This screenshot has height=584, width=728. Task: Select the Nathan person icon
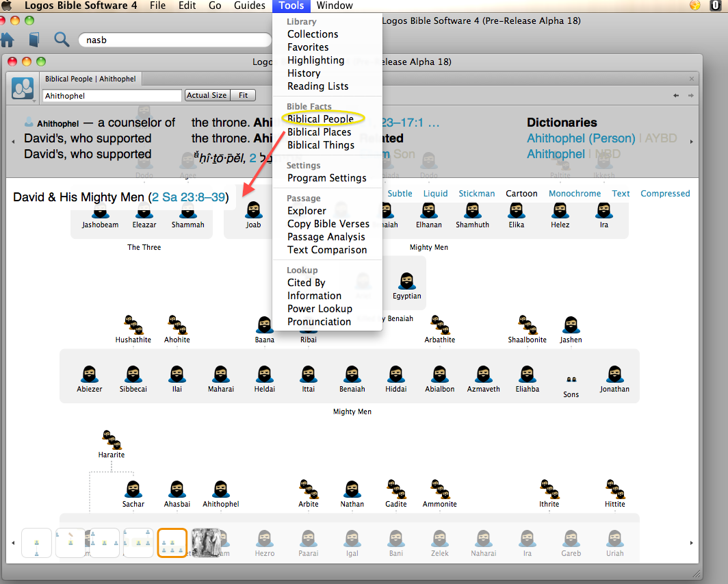[352, 490]
